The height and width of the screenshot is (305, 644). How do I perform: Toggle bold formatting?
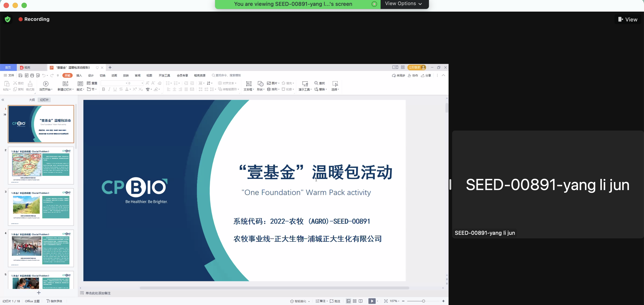click(x=104, y=89)
